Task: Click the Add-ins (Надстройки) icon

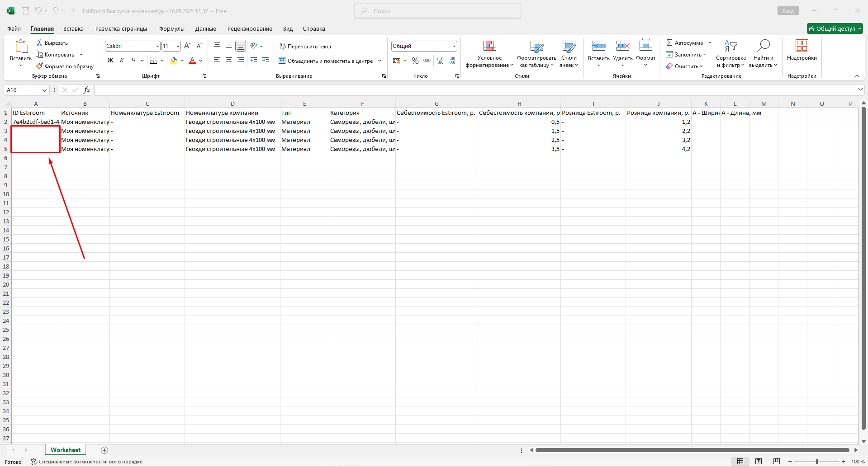Action: point(802,46)
